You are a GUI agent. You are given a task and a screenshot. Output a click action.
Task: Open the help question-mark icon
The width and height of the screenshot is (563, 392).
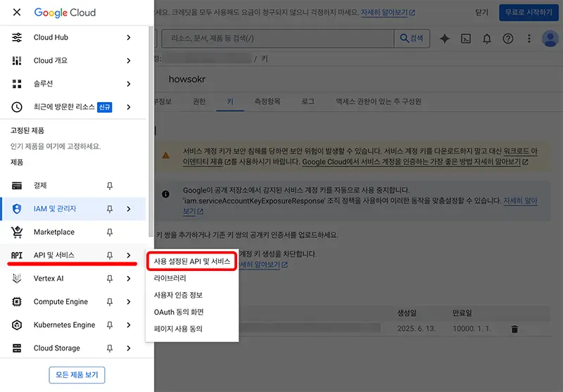[507, 39]
